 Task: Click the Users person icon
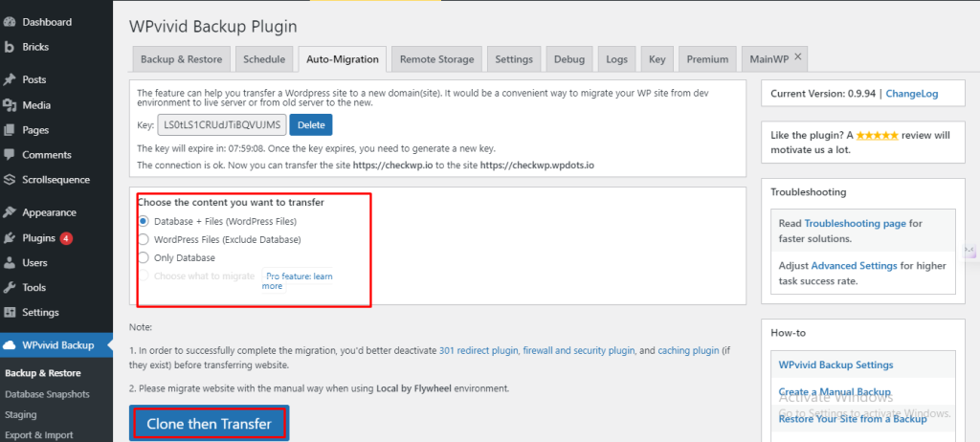(10, 262)
